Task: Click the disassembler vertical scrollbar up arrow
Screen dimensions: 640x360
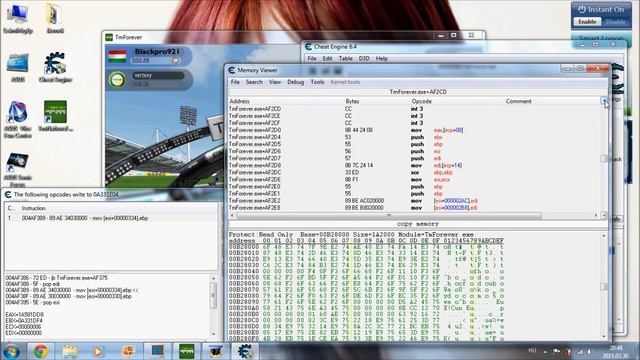Action: click(604, 101)
